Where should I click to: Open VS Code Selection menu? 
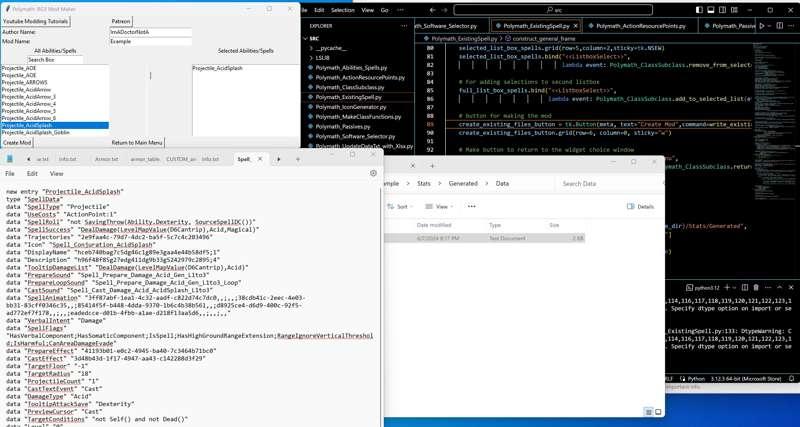click(342, 10)
